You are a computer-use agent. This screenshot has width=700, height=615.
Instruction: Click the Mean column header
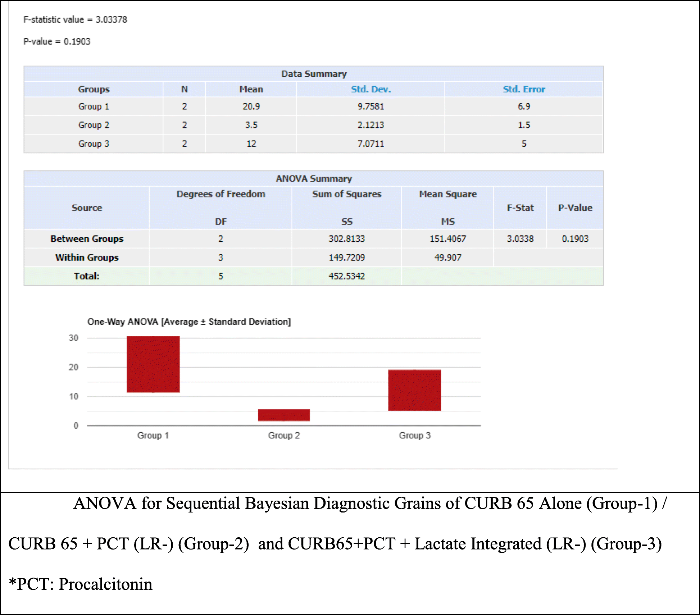(x=251, y=89)
